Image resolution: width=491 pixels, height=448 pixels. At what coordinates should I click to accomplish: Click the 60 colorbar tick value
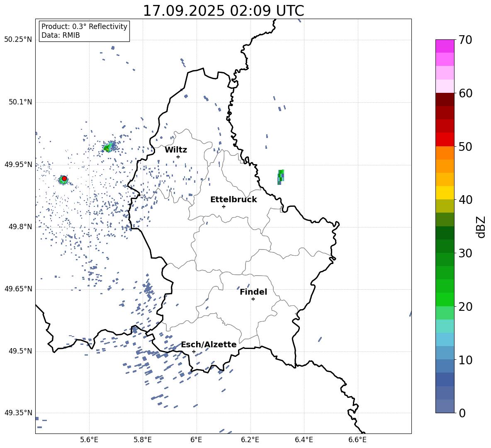(x=465, y=93)
